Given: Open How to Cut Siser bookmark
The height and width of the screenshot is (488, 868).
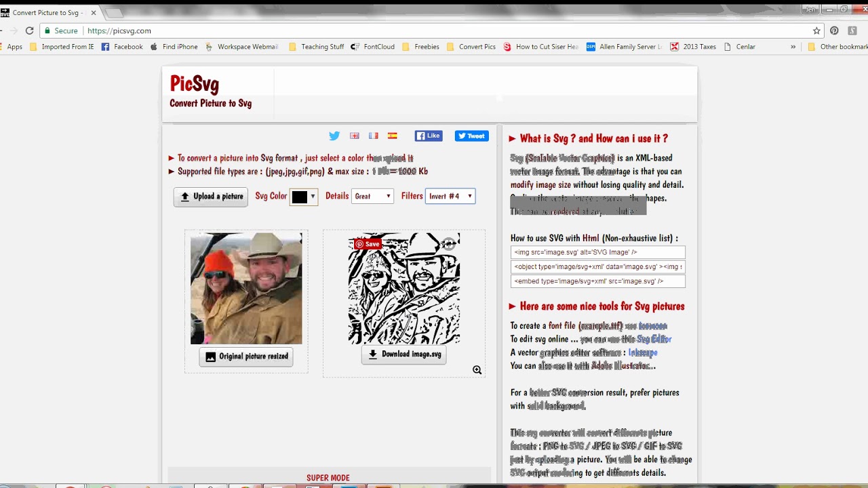Looking at the screenshot, I should click(541, 47).
